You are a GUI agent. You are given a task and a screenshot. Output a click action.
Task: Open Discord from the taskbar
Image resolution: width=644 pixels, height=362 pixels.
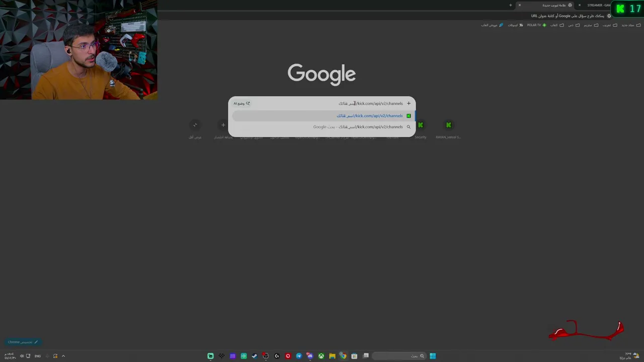pyautogui.click(x=310, y=356)
